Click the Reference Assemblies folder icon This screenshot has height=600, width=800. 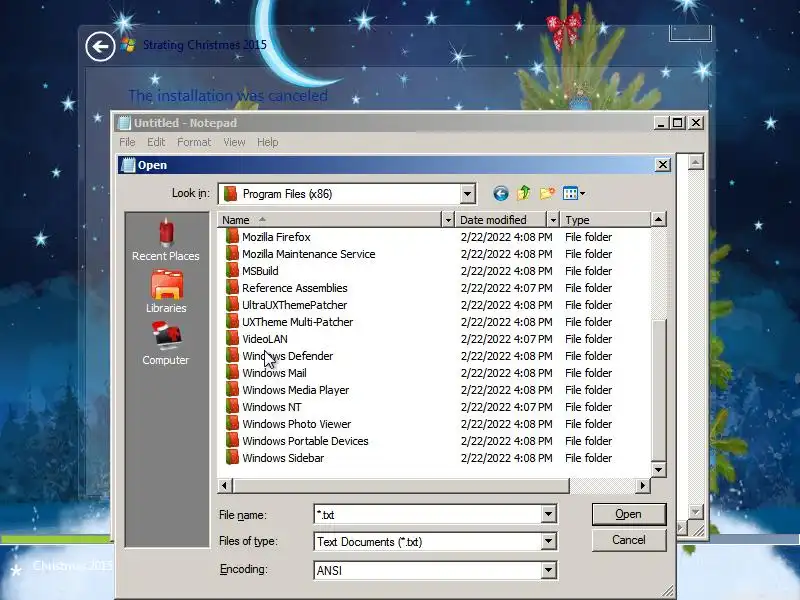[232, 287]
